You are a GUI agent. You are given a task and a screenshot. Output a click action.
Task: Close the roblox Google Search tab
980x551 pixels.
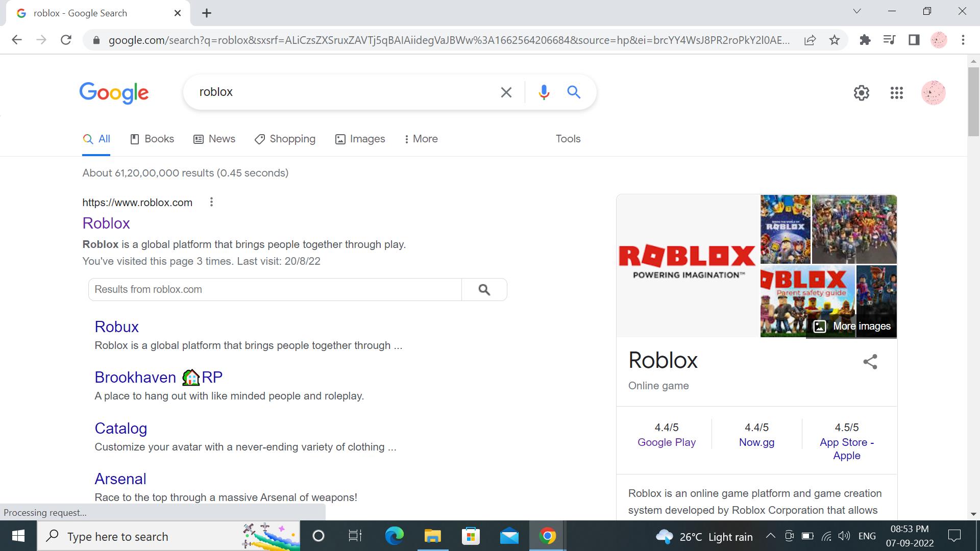178,13
